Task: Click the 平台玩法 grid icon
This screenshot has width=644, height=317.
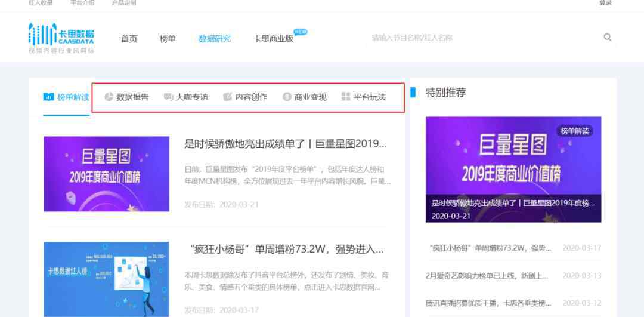Action: [346, 97]
